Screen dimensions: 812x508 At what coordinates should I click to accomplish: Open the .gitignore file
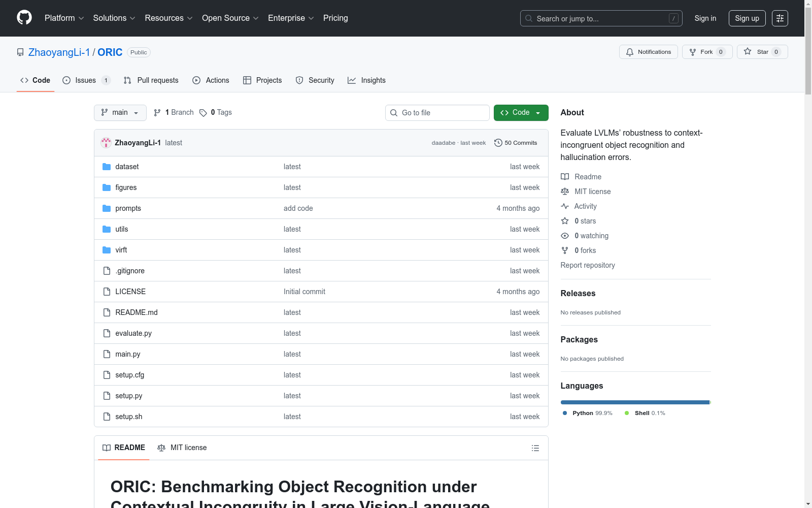click(x=130, y=271)
